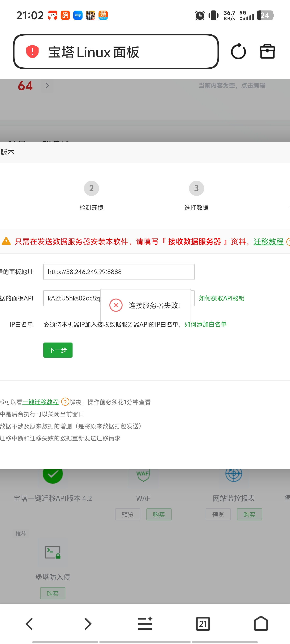The width and height of the screenshot is (290, 644).
Task: Tap the red security warning shield icon
Action: click(32, 52)
